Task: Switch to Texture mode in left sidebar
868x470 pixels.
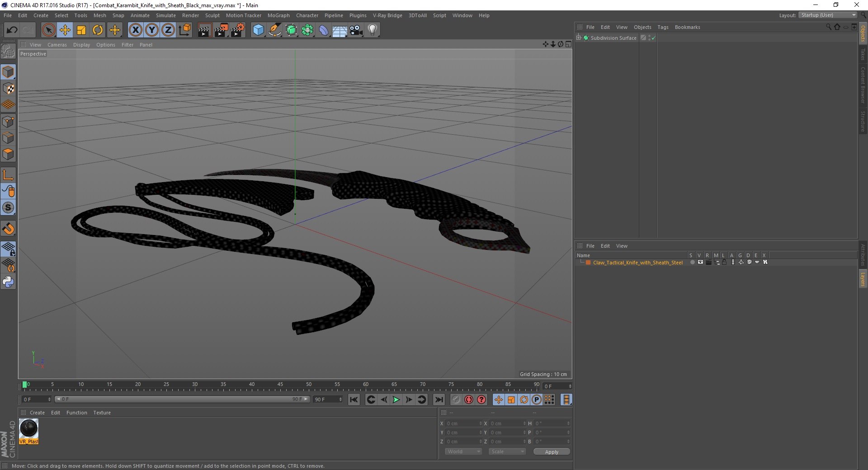Action: tap(9, 89)
